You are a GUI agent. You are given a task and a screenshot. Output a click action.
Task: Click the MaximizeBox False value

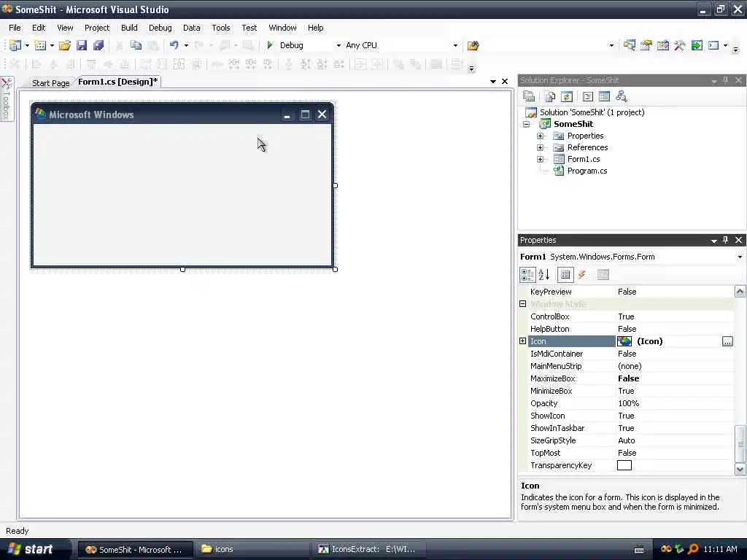click(628, 378)
